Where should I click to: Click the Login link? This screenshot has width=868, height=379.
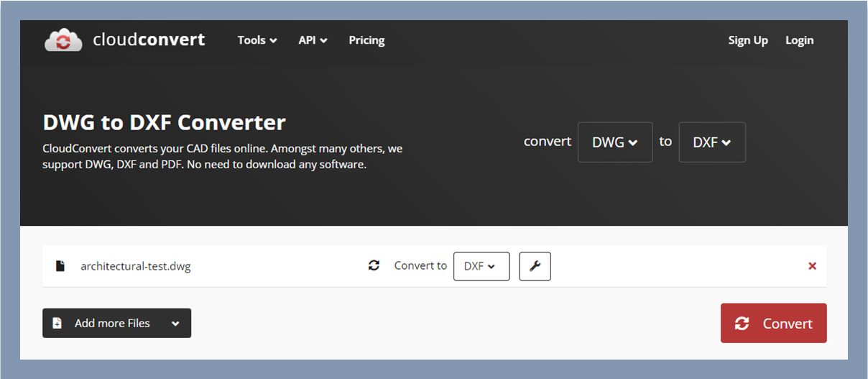tap(799, 40)
